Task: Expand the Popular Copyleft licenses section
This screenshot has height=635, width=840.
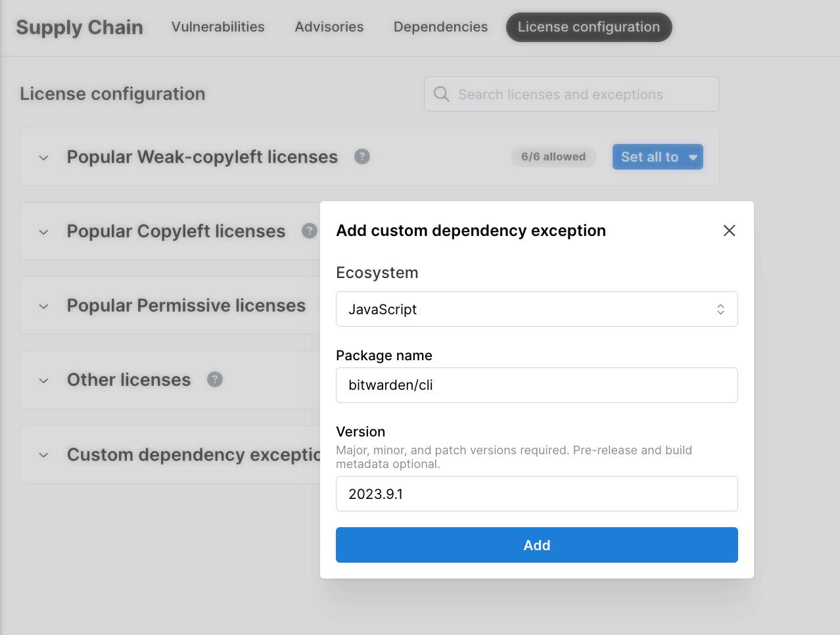Action: click(x=43, y=232)
